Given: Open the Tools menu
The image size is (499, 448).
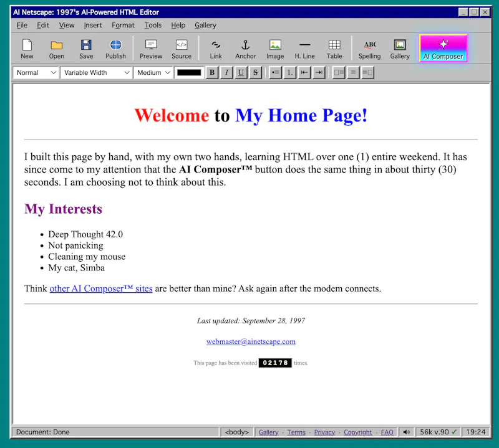Looking at the screenshot, I should [153, 25].
